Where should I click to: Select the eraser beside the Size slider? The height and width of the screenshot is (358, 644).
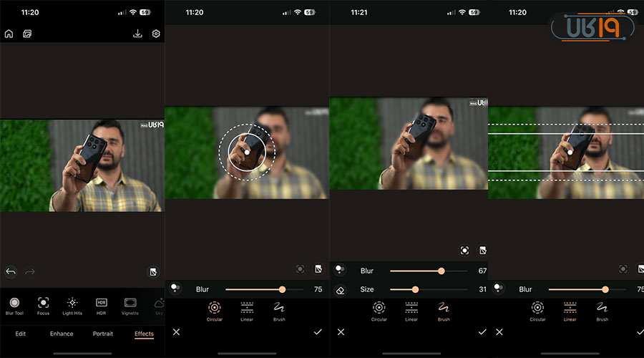(x=341, y=290)
